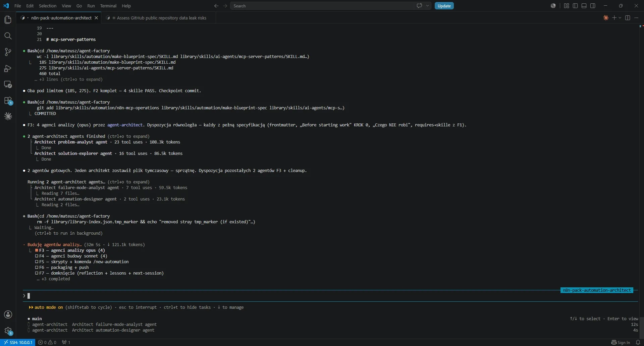The height and width of the screenshot is (346, 644).
Task: Click the orange Claude spark icon in the editor toolbar
Action: tap(606, 18)
